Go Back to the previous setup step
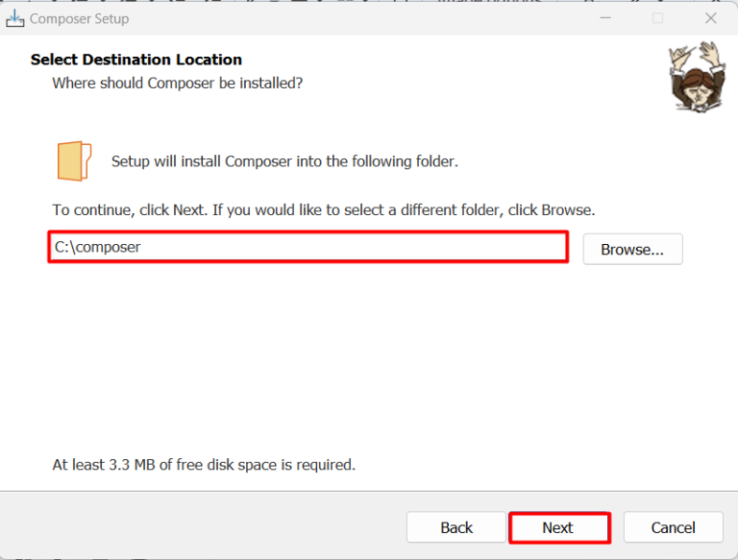 (x=456, y=527)
